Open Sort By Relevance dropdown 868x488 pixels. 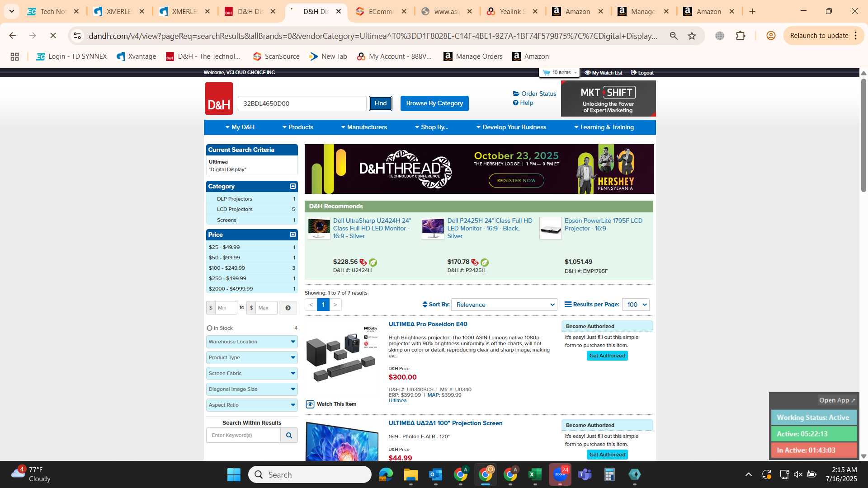(504, 305)
